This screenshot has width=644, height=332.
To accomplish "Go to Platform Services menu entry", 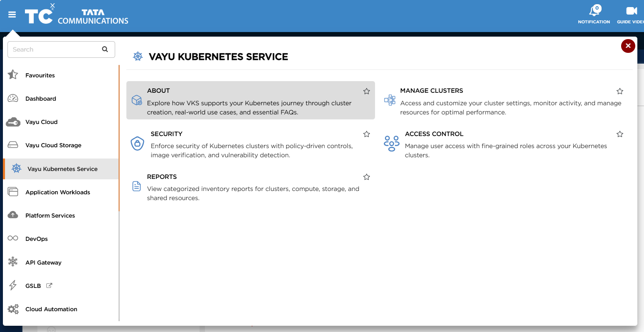I will pos(50,216).
